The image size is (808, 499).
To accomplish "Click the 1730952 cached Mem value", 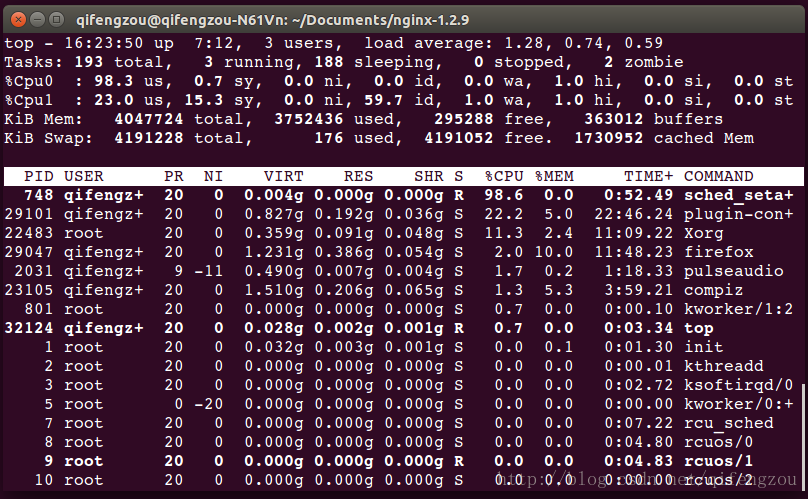I will pyautogui.click(x=609, y=138).
